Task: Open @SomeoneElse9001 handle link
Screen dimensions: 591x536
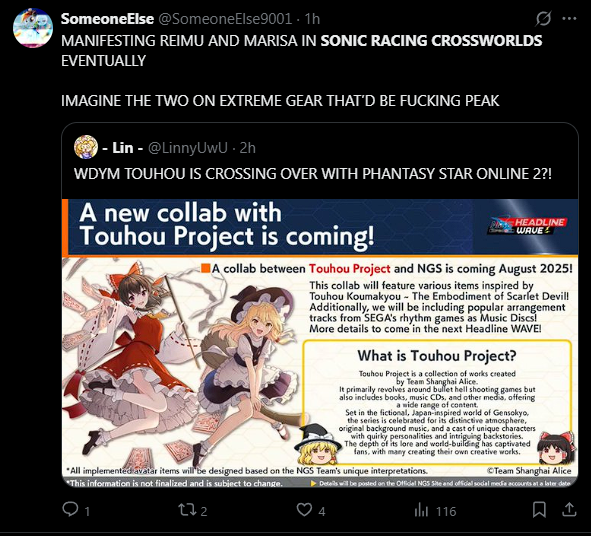Action: pos(225,18)
